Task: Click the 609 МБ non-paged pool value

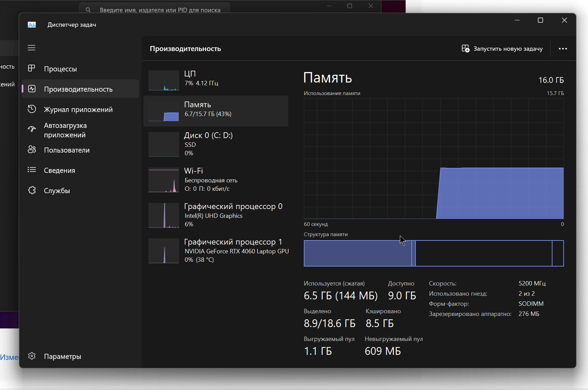Action: (383, 351)
